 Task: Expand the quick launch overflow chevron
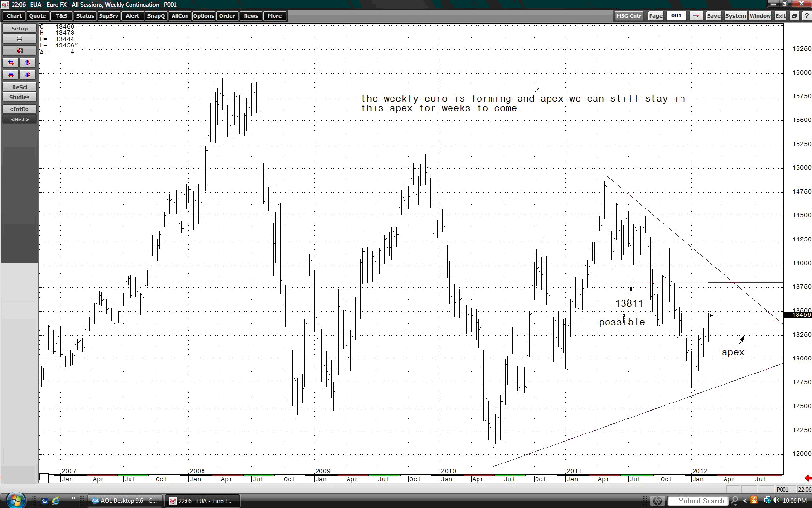click(73, 498)
